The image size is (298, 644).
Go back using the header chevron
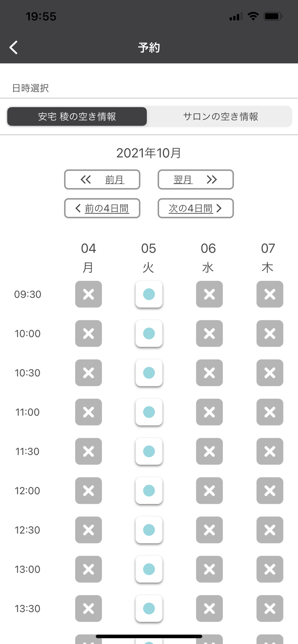[x=14, y=48]
